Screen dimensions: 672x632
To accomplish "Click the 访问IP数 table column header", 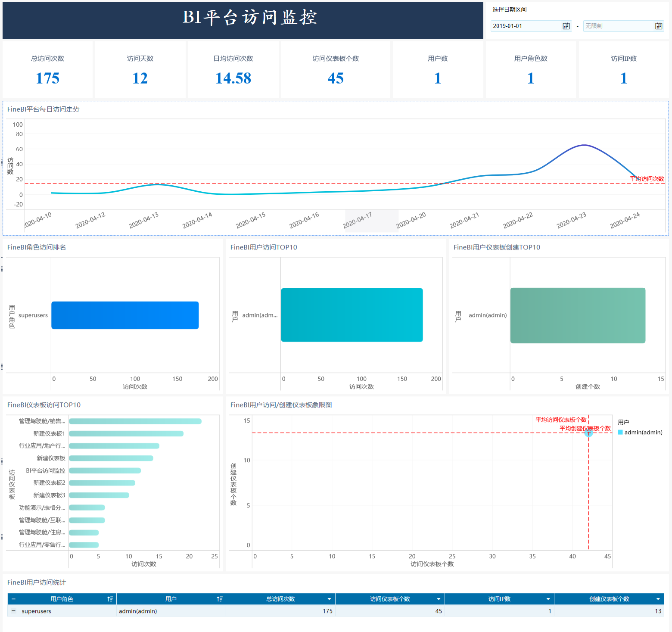I will 499,599.
